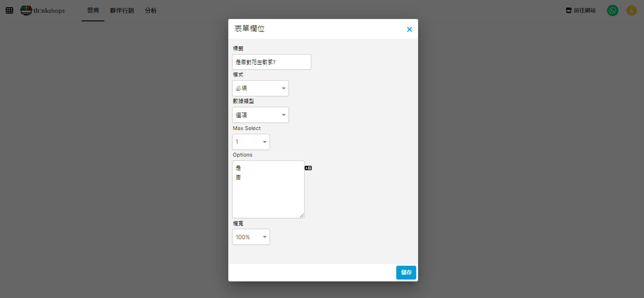Expand the 模式 dropdown showing 必填
The image size is (644, 298).
tap(260, 88)
